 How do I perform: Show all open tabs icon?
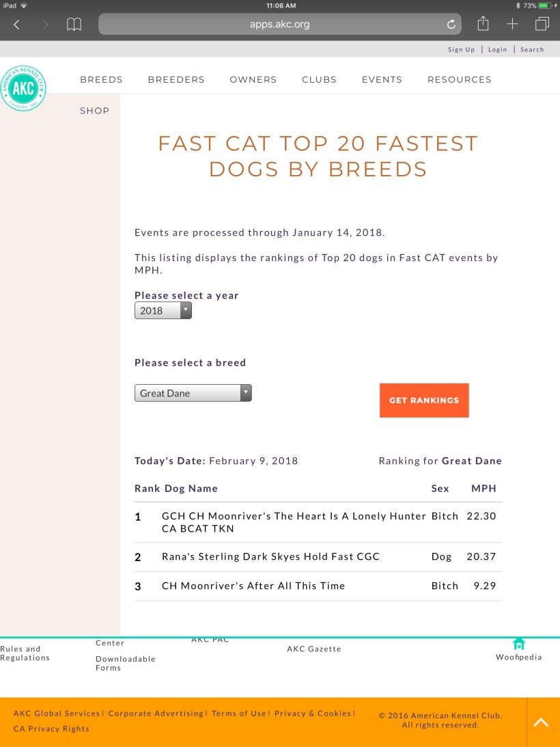542,25
